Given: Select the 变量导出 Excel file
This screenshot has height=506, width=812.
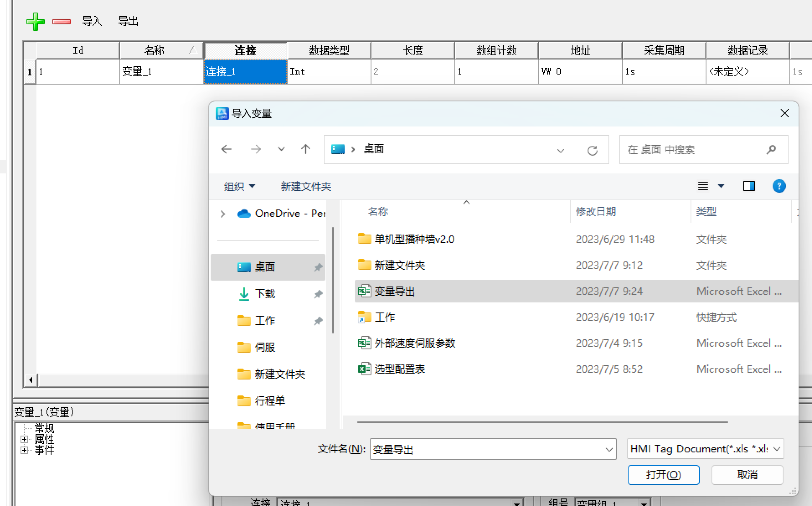Looking at the screenshot, I should pyautogui.click(x=576, y=291).
